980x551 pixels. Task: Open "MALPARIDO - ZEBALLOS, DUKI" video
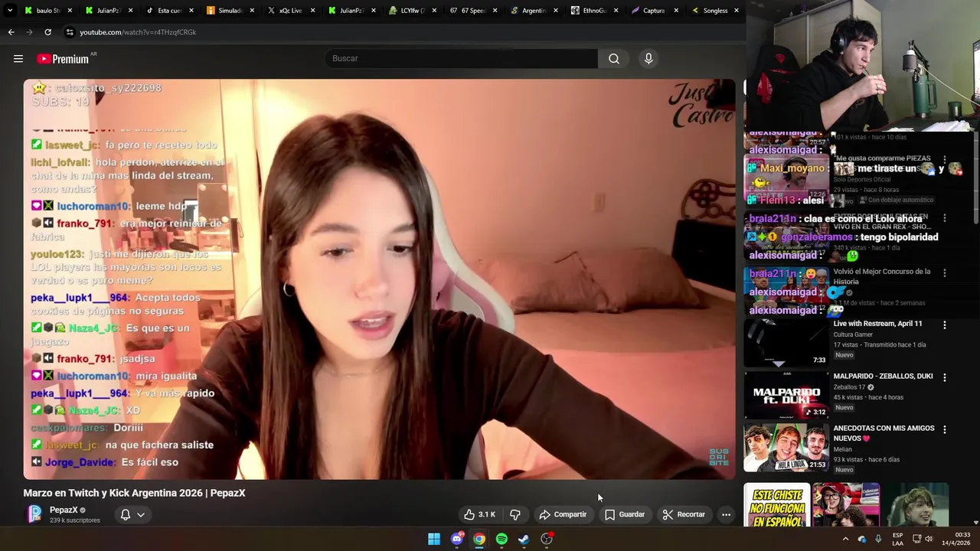(883, 377)
